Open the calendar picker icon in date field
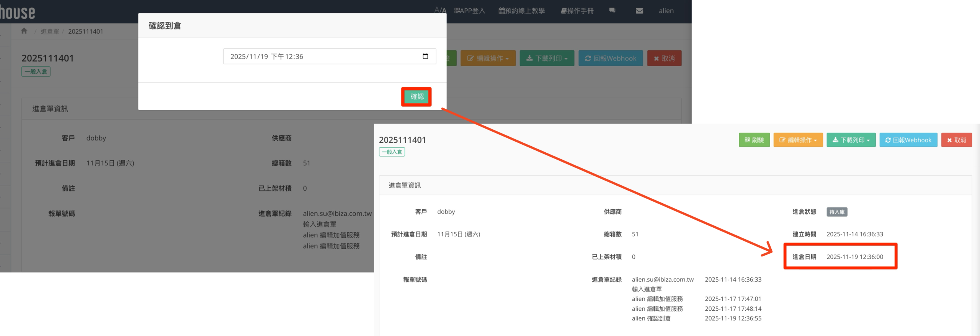This screenshot has height=336, width=980. point(425,56)
